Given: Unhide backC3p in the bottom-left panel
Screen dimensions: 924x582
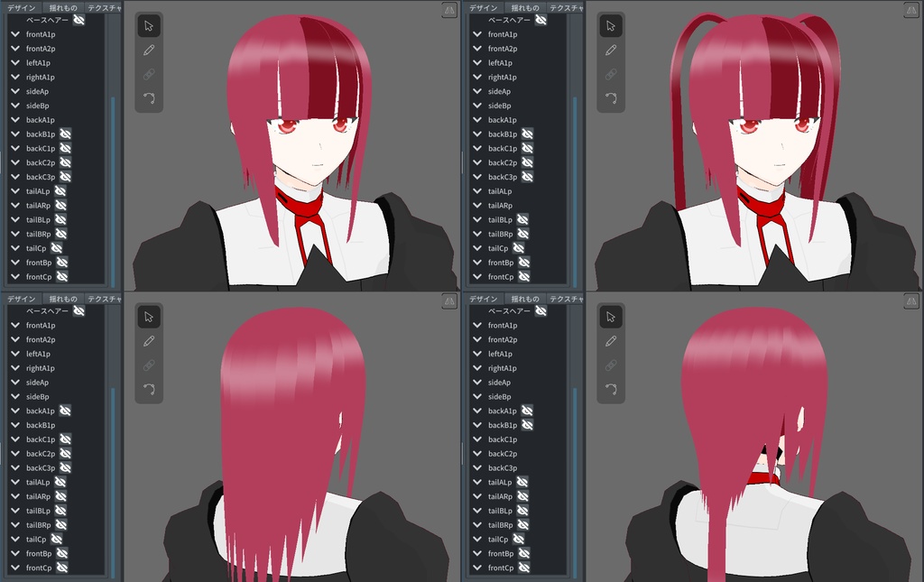Looking at the screenshot, I should 65,467.
